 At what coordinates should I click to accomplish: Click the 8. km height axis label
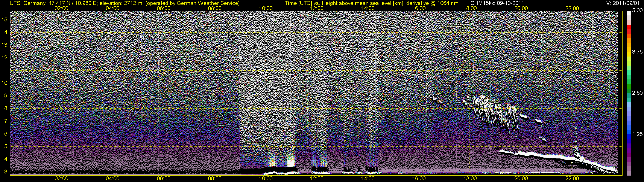6,109
